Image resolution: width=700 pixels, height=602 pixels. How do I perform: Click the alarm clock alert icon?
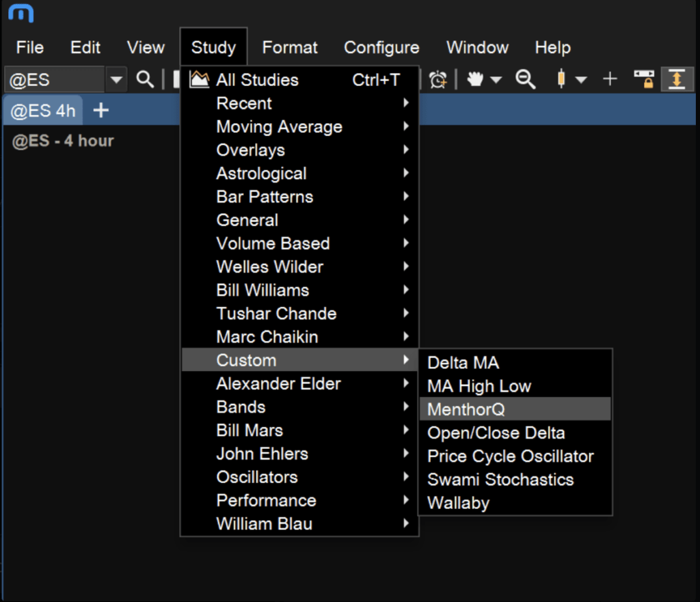[437, 79]
